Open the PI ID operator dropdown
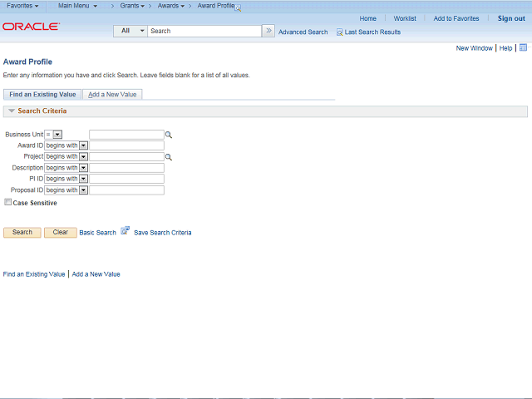Image resolution: width=532 pixels, height=399 pixels. [x=66, y=179]
